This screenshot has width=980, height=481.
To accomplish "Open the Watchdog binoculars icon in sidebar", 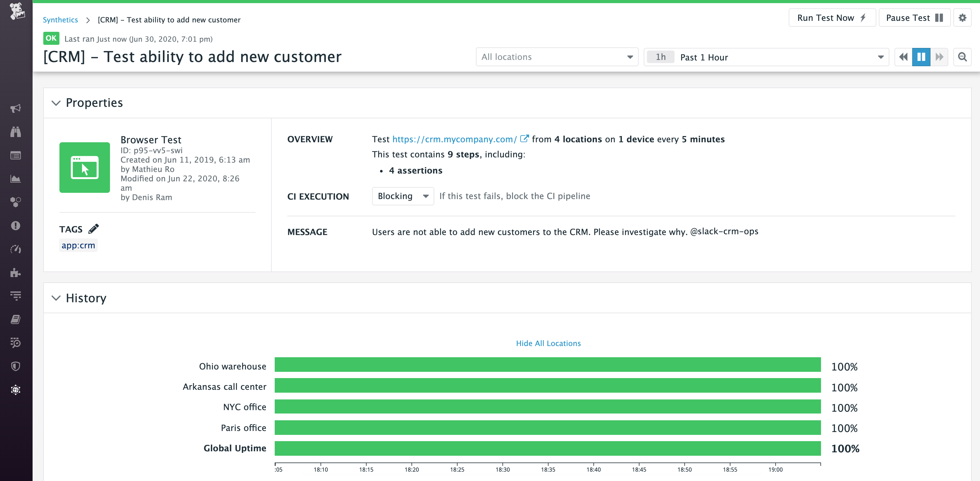I will pyautogui.click(x=16, y=132).
